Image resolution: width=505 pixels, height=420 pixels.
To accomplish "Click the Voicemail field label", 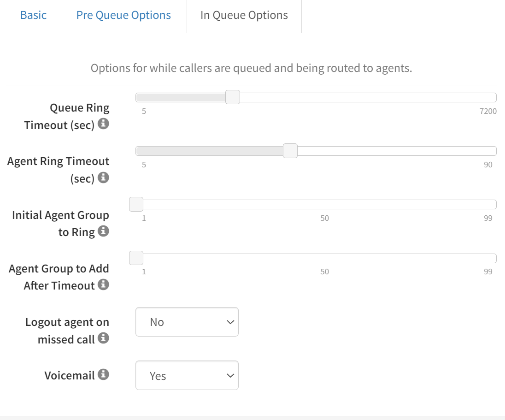I will tap(70, 376).
